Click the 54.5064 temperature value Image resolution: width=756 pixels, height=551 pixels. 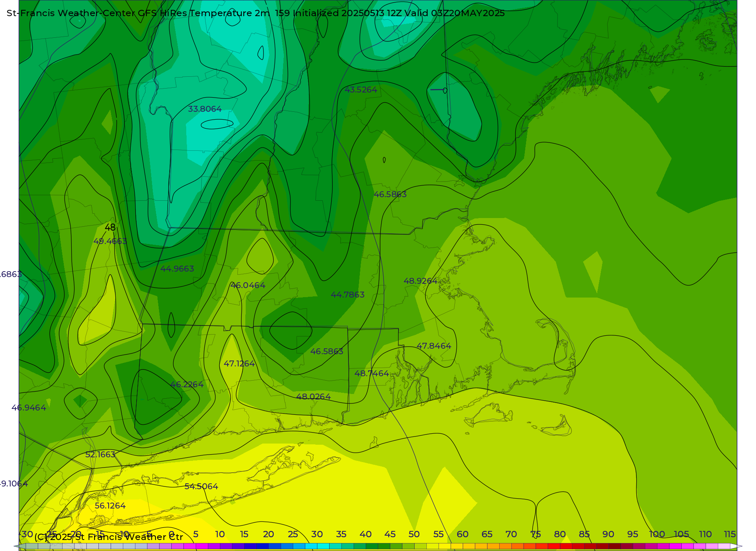(x=201, y=486)
